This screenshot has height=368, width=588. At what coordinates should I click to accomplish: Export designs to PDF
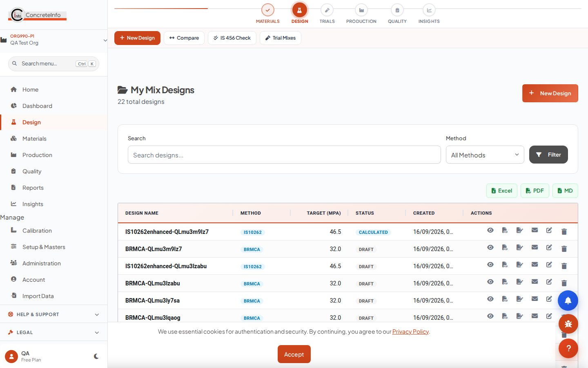click(535, 191)
